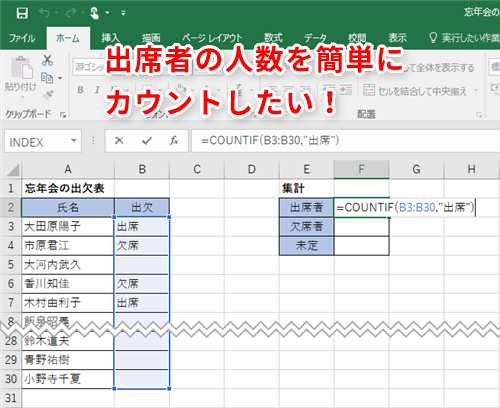The height and width of the screenshot is (408, 500).
Task: Click cell 市原君江
Action: click(x=68, y=246)
